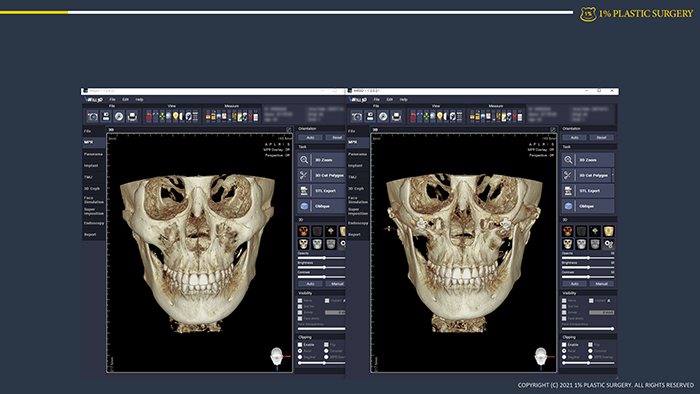This screenshot has height=394, width=700.
Task: Select the Coronal radio button in left window
Action: point(326,351)
